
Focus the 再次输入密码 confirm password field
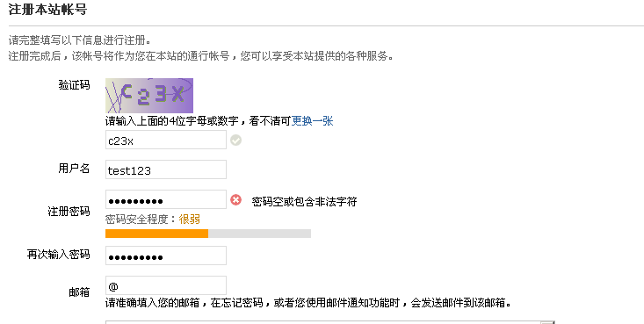pos(166,256)
